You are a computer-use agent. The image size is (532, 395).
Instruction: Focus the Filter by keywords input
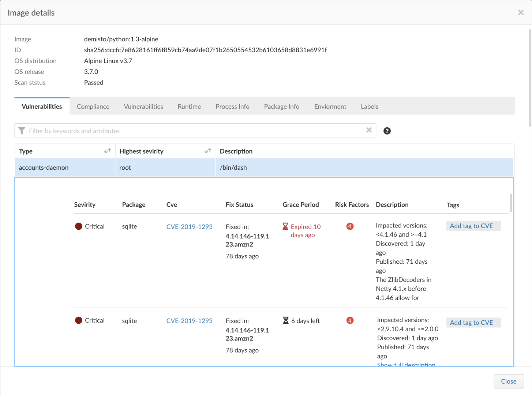195,131
